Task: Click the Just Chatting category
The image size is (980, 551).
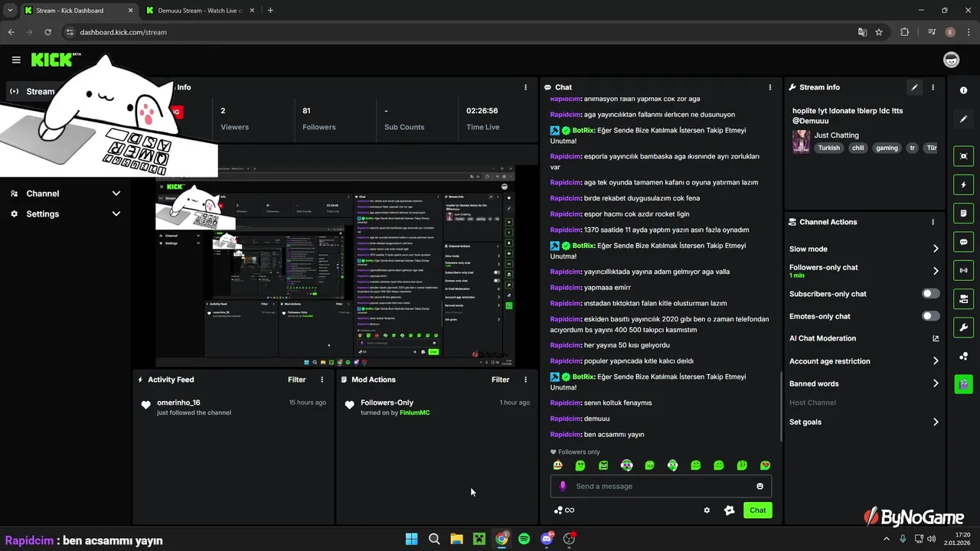Action: (x=836, y=135)
